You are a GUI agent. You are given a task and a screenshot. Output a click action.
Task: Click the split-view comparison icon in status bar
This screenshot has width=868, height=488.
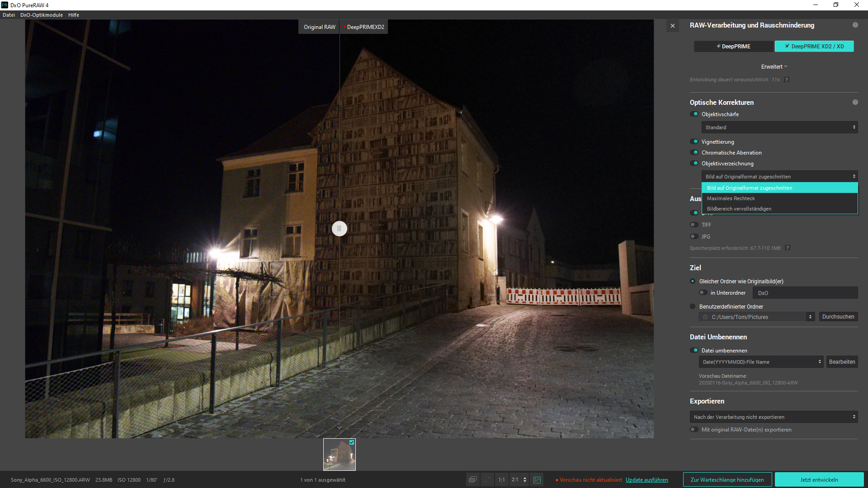pyautogui.click(x=537, y=480)
